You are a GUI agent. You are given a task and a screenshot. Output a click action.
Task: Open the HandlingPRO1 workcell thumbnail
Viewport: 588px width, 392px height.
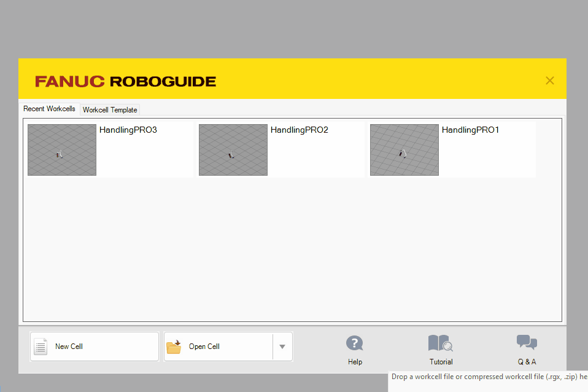click(404, 149)
